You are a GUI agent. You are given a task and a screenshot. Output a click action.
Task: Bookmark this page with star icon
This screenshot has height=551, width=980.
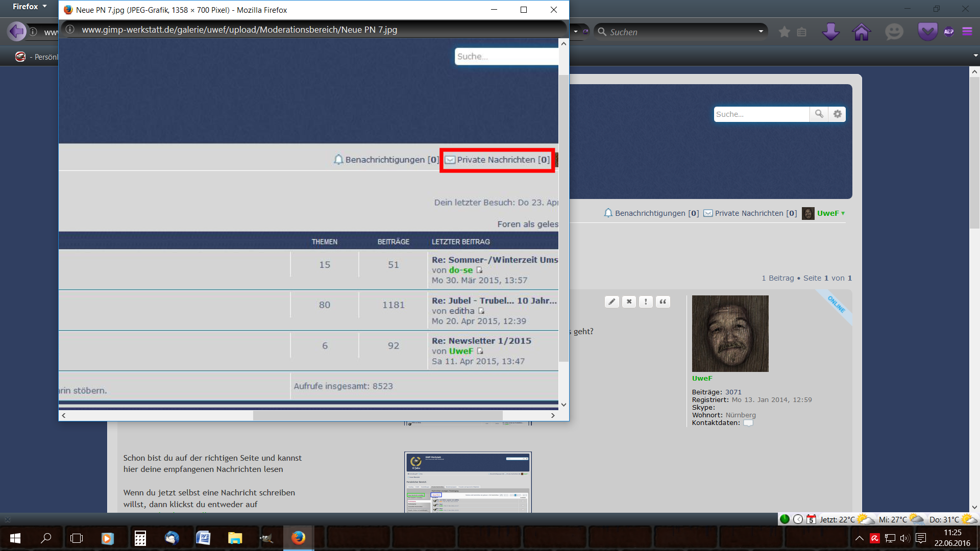785,32
